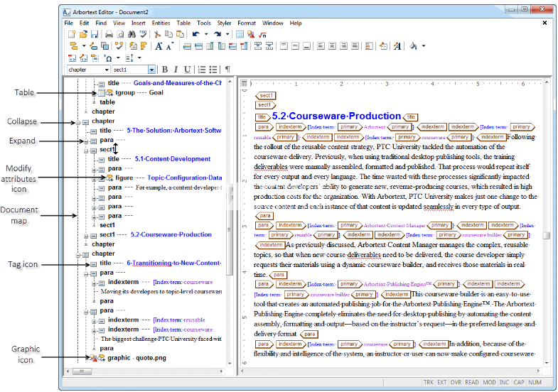Click the document map horizontal scrollbar thumb
This screenshot has width=558, height=392.
[x=82, y=371]
